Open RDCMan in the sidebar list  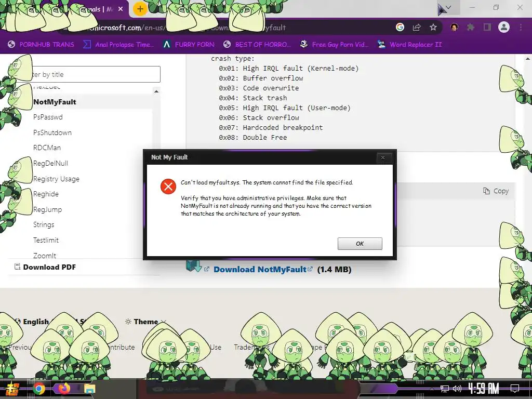coord(47,148)
